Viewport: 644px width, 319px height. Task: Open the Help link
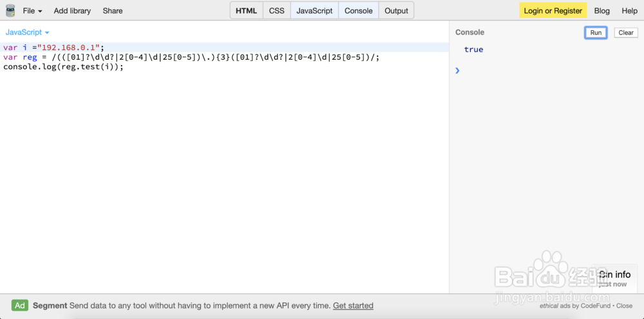point(630,11)
